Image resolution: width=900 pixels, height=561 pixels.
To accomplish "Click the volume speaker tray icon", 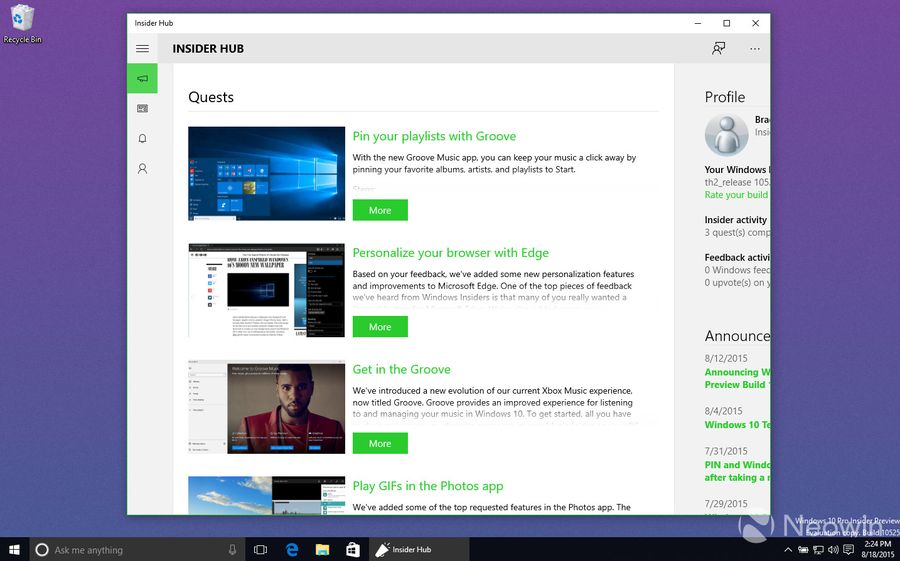I will click(x=833, y=550).
